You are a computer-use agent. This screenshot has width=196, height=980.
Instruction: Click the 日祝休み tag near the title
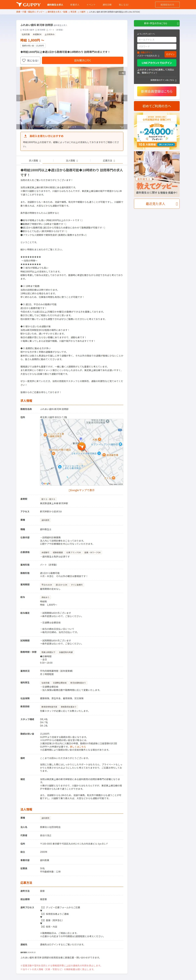[x=49, y=35]
